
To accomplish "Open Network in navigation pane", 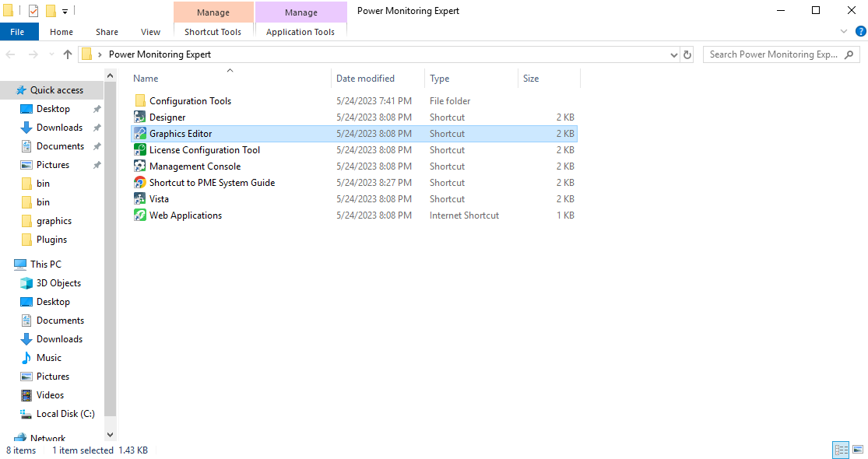I will 47,438.
